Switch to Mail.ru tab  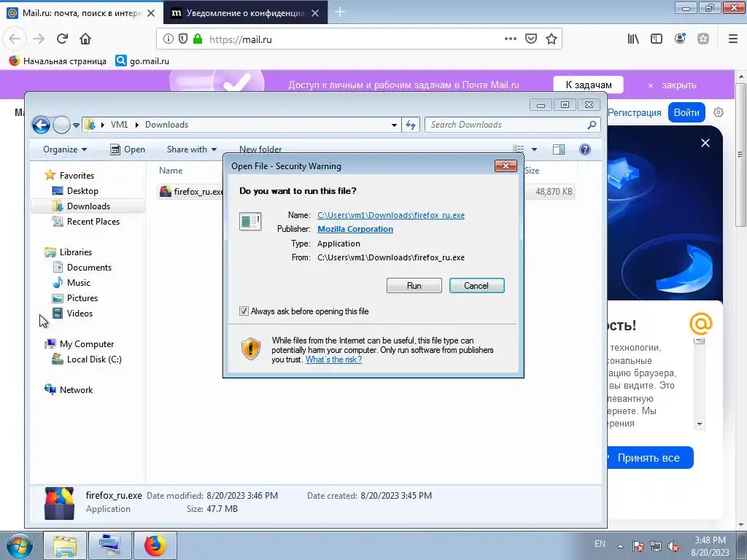[x=82, y=13]
